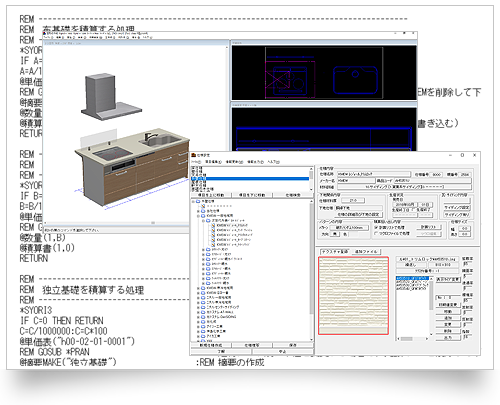Select the highlighted entry in the texture file list
Viewport: 500px width, 405px height.
click(413, 278)
